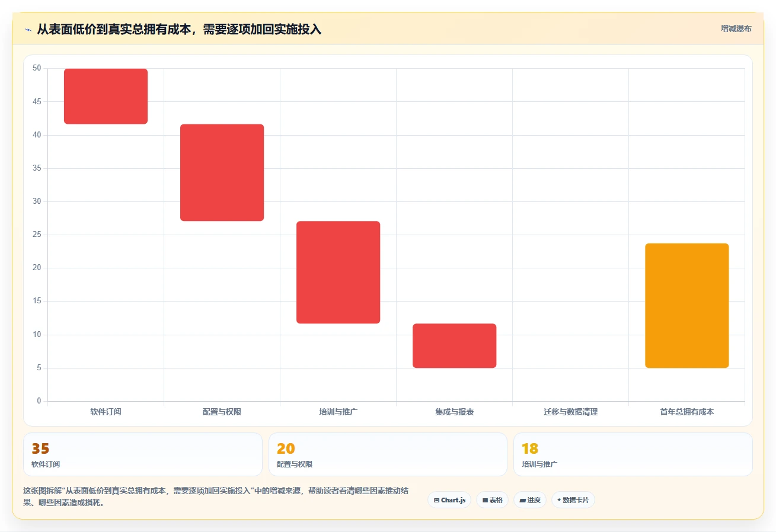Click the 进度 tag chip

click(x=530, y=500)
